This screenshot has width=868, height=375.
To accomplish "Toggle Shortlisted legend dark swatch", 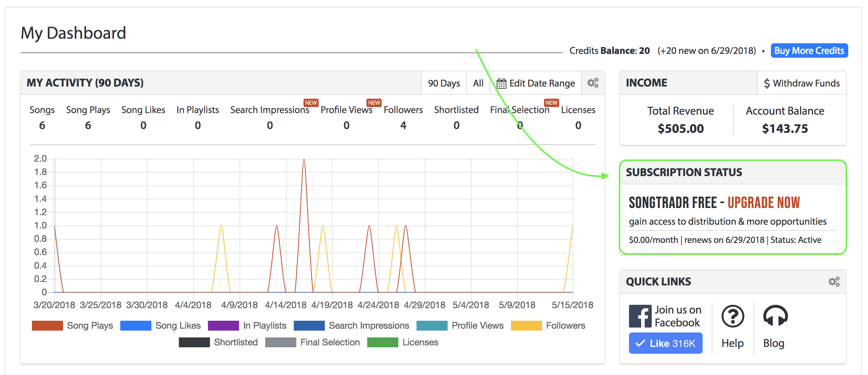I will click(x=194, y=342).
